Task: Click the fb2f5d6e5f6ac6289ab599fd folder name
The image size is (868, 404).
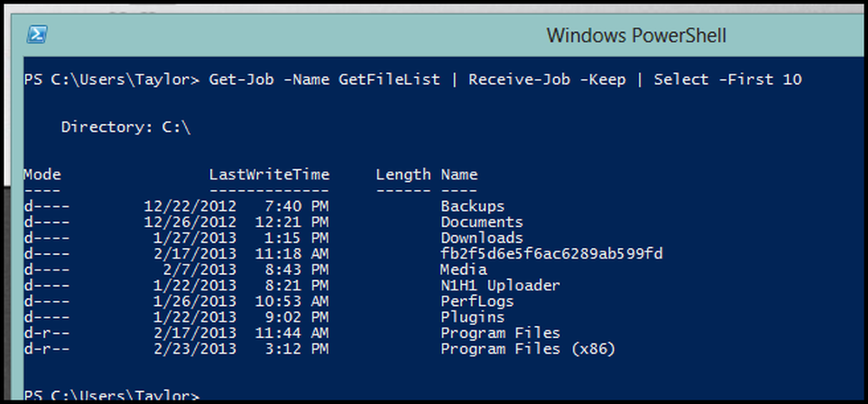Action: [x=551, y=254]
